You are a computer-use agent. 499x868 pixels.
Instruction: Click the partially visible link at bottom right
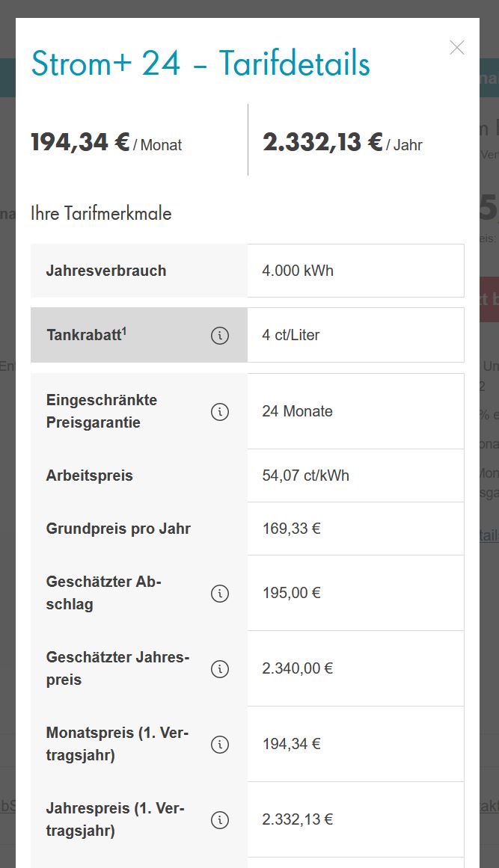492,806
